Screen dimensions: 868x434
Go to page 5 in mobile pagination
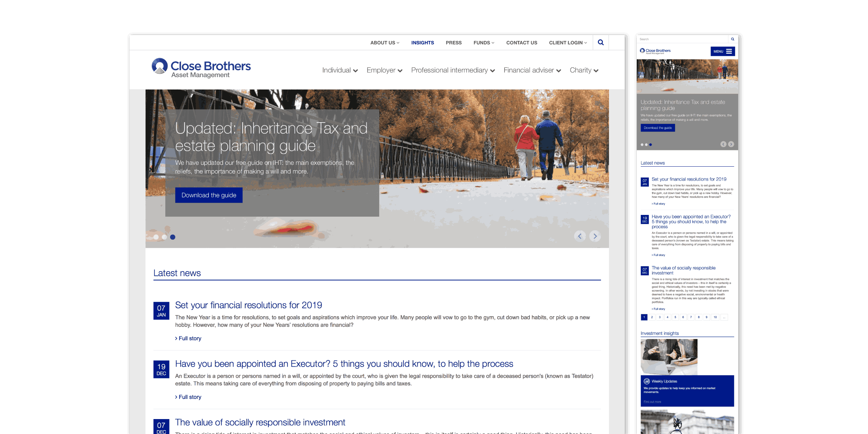coord(675,317)
